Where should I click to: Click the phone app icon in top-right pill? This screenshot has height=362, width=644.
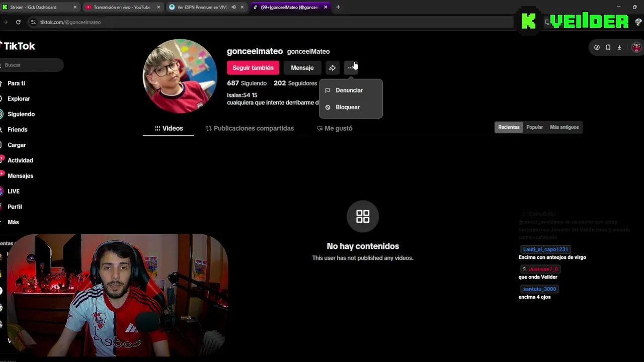pyautogui.click(x=608, y=47)
